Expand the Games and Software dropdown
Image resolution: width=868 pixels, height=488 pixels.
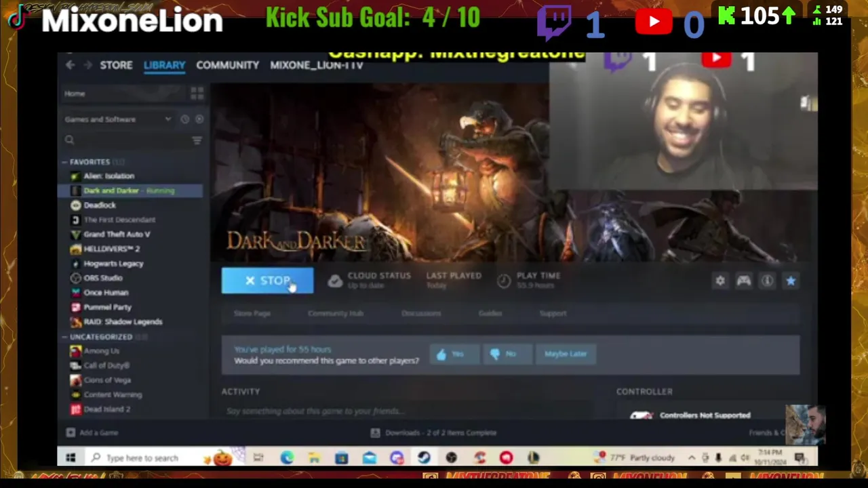click(119, 119)
